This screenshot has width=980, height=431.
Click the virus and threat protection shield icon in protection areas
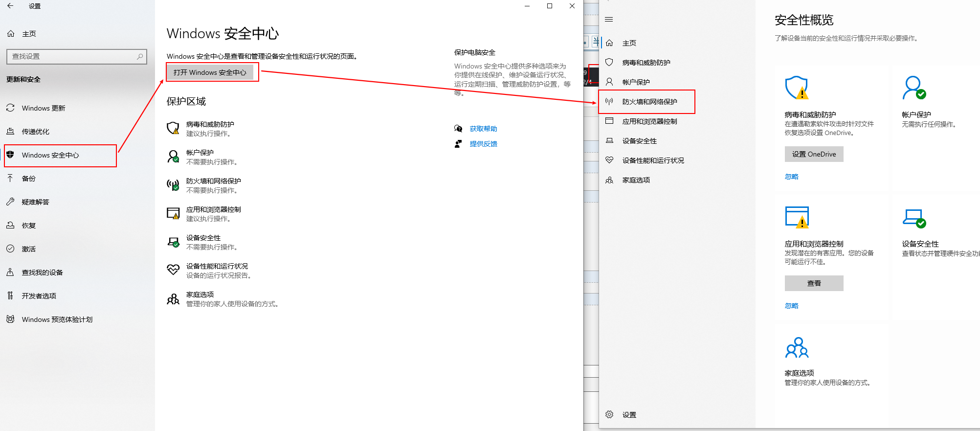(x=173, y=128)
